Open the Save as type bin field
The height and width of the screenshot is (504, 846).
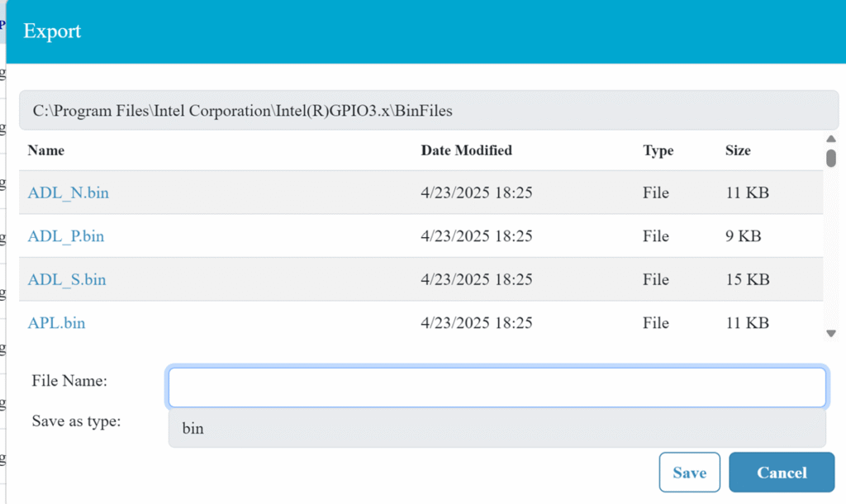click(497, 428)
